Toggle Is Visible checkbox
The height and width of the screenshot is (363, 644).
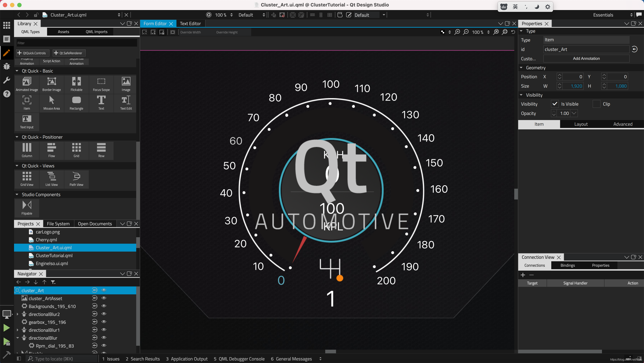click(x=555, y=104)
